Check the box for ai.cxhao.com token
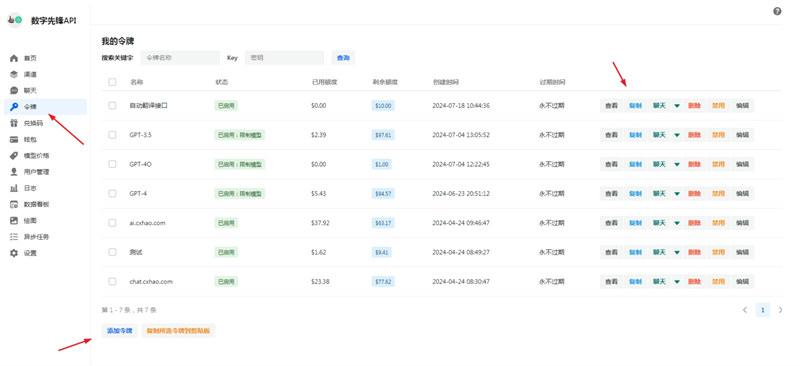Viewport: 800px width, 366px height. (x=112, y=223)
